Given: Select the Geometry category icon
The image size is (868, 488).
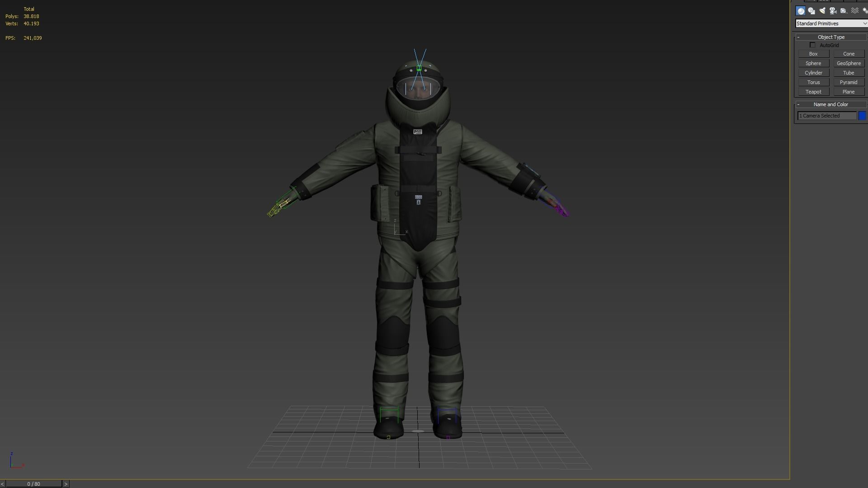Looking at the screenshot, I should [x=801, y=11].
